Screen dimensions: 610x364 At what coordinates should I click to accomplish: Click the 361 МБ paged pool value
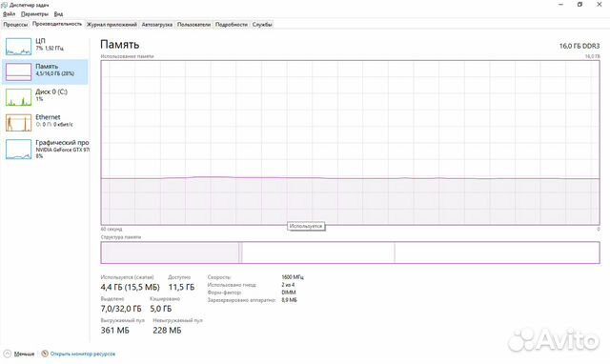(114, 331)
